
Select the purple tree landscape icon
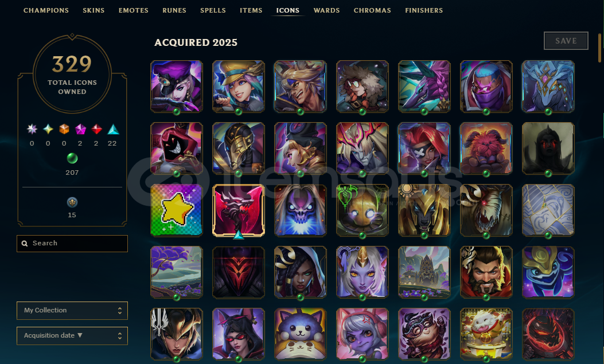177,272
